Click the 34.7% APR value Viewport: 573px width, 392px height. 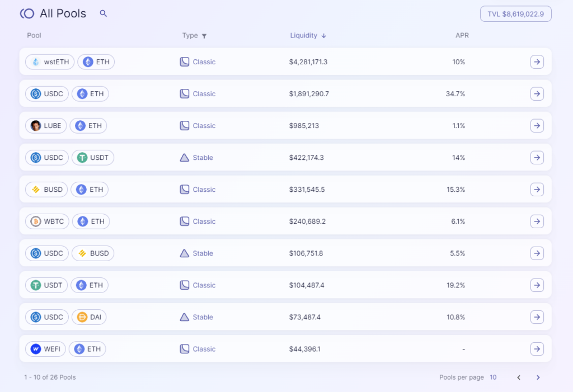click(455, 94)
